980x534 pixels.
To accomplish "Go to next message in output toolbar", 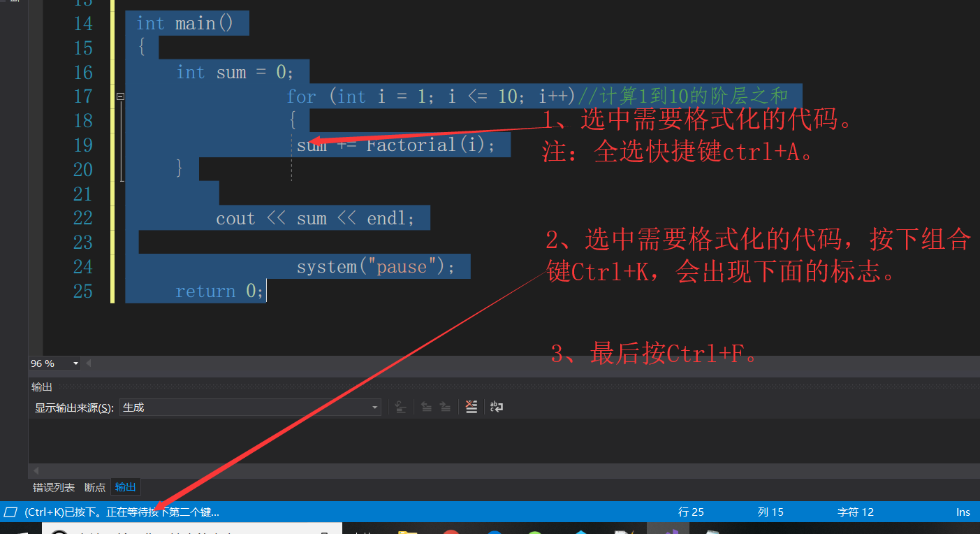I will click(x=445, y=407).
